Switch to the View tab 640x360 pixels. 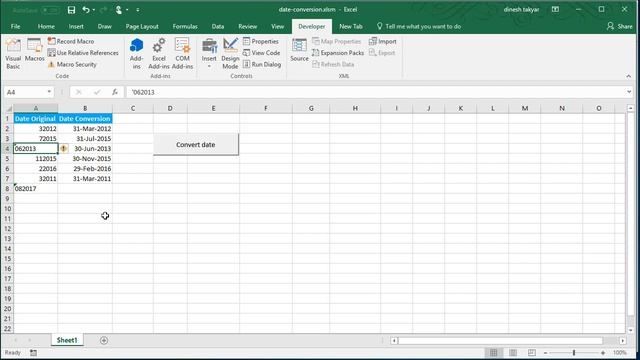click(x=278, y=26)
